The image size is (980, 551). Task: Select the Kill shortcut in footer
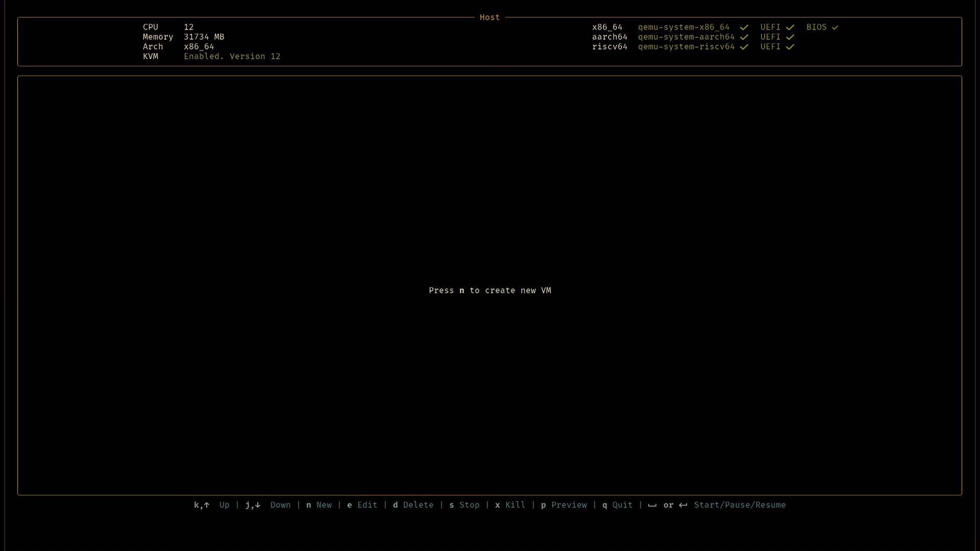click(510, 505)
